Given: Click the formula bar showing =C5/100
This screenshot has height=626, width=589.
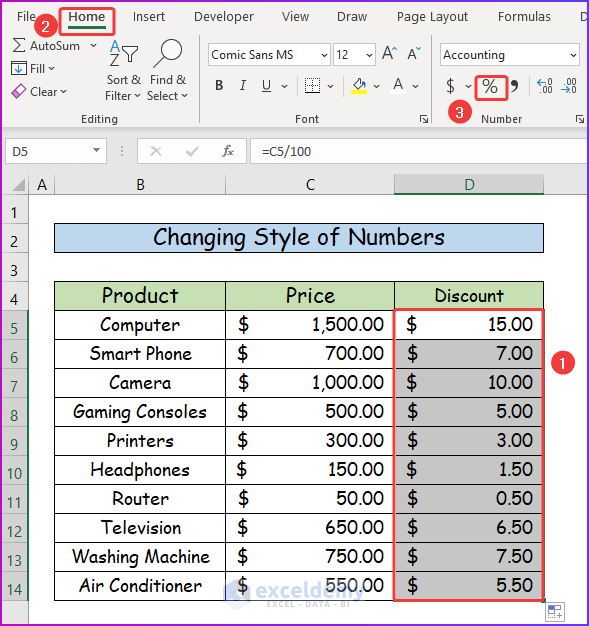Looking at the screenshot, I should tap(418, 151).
